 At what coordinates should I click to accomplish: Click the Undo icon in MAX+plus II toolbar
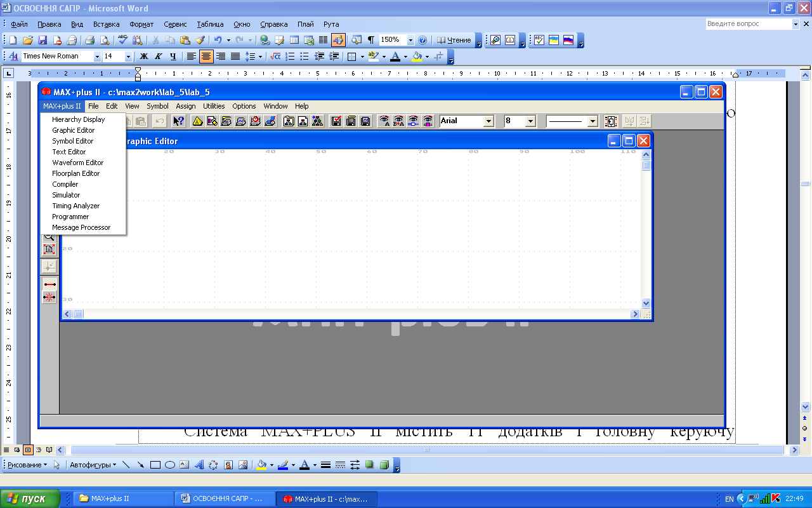pyautogui.click(x=159, y=121)
